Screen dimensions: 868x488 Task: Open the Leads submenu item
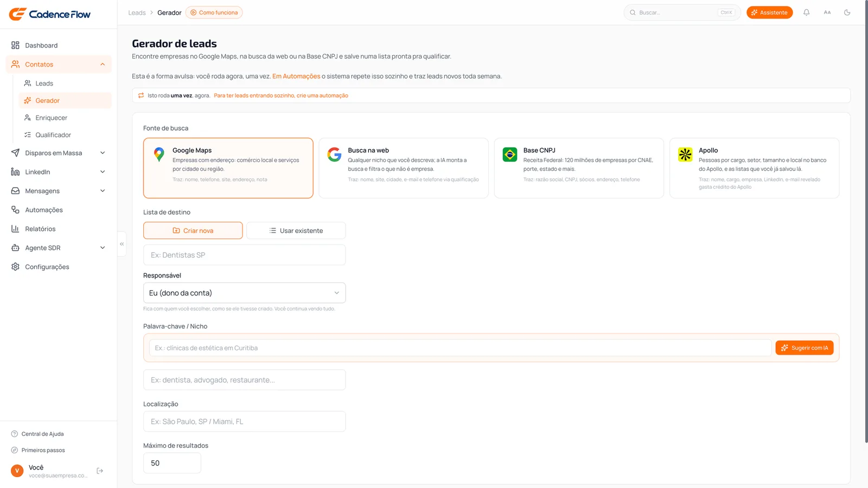point(65,84)
